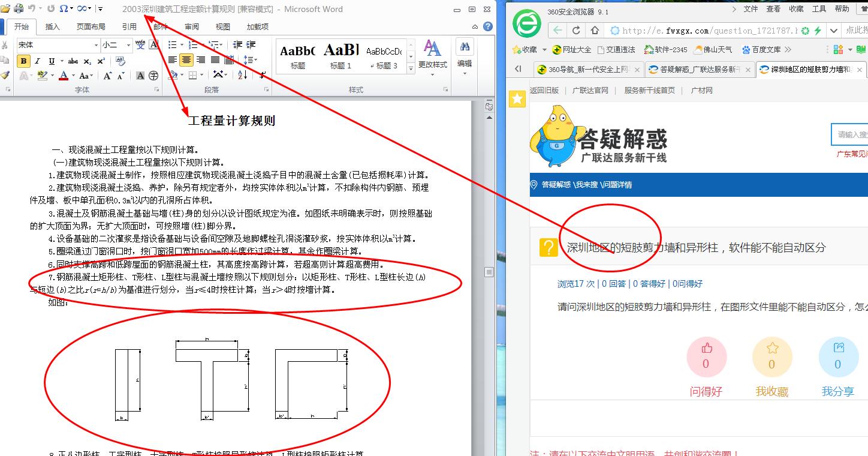Click the Open folder icon in Word
Viewport: 868px width, 456px height.
[5, 9]
